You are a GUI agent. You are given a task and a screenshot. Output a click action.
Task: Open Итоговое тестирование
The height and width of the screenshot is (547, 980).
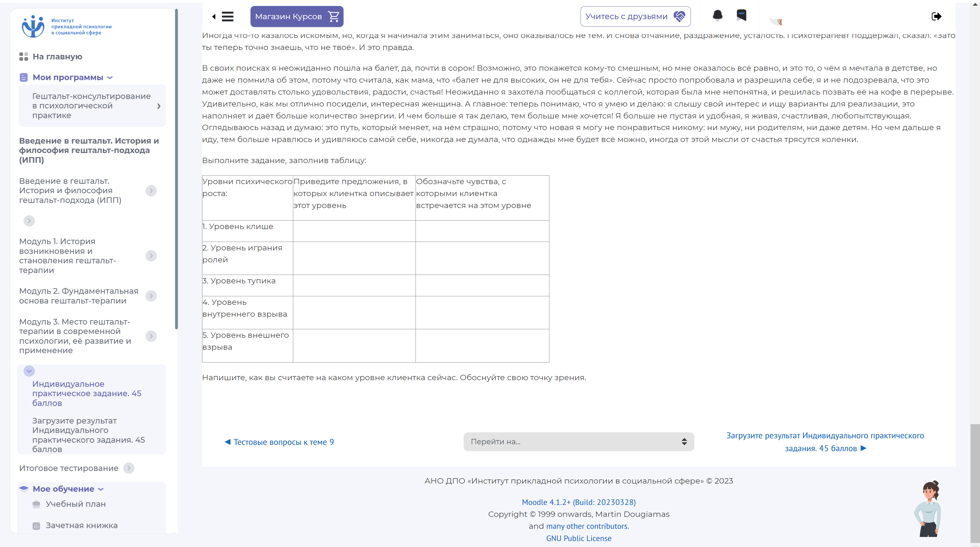click(x=69, y=468)
